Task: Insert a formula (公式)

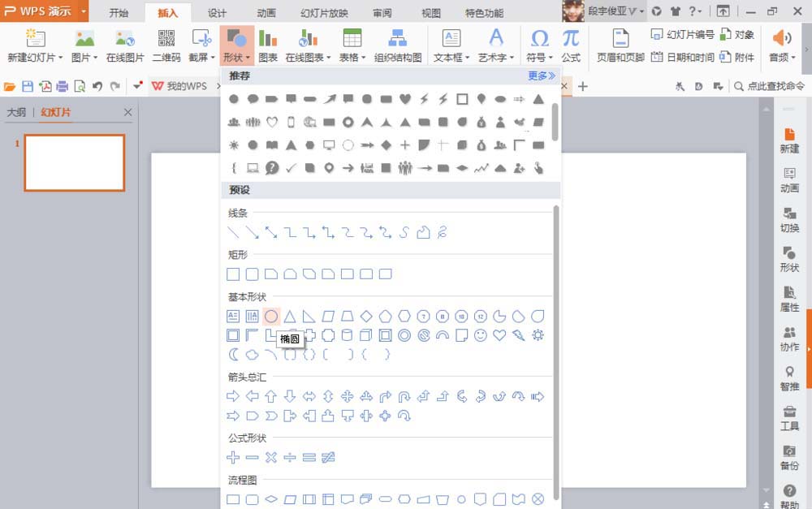Action: tap(571, 45)
